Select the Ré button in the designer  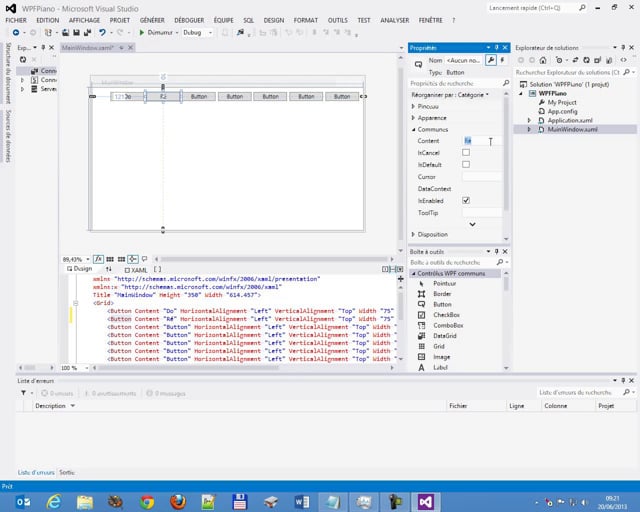point(163,96)
